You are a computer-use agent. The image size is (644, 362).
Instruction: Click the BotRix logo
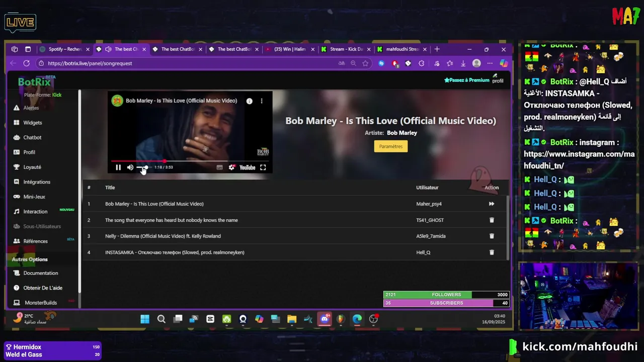34,82
